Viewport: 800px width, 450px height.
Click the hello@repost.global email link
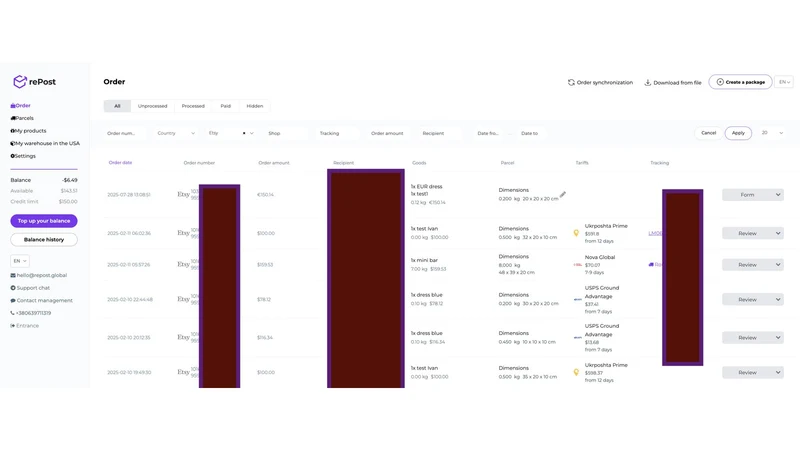click(39, 275)
